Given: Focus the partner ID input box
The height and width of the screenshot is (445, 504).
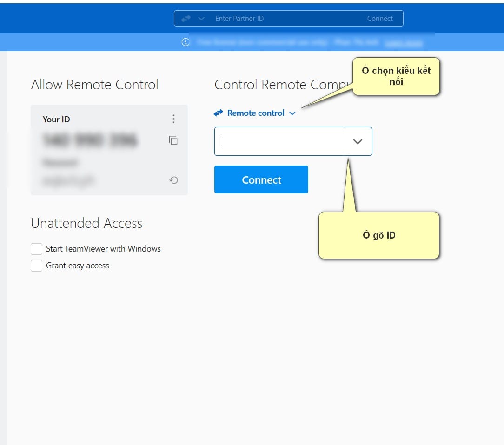Looking at the screenshot, I should 279,141.
